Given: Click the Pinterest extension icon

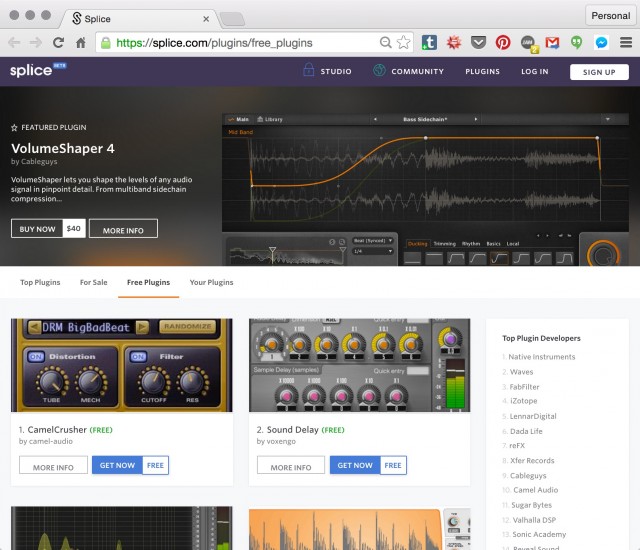Looking at the screenshot, I should tap(503, 43).
